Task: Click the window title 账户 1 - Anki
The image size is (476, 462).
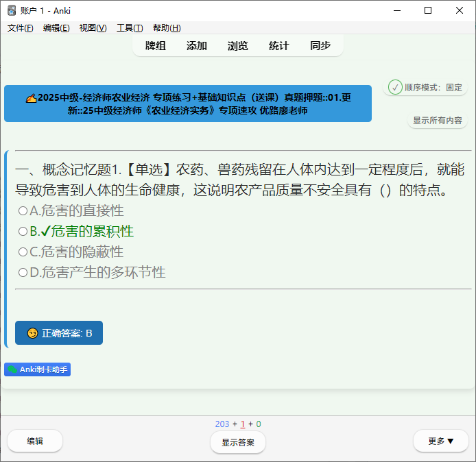Action: click(45, 10)
